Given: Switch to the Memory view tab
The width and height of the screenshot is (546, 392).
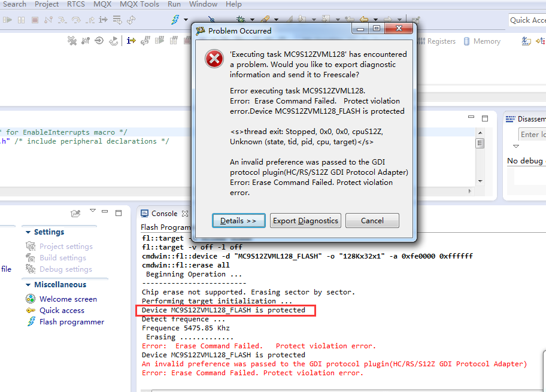Looking at the screenshot, I should pyautogui.click(x=483, y=41).
